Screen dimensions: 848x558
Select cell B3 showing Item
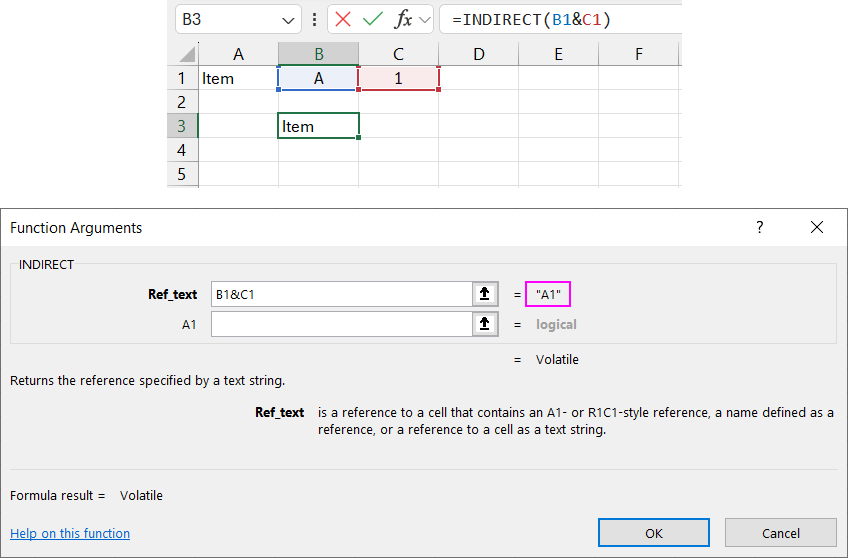[x=319, y=125]
